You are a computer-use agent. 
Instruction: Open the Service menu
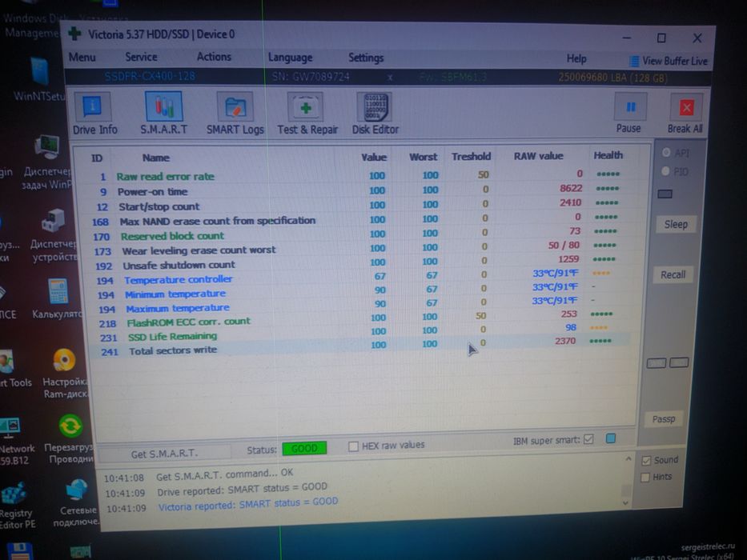coord(141,57)
